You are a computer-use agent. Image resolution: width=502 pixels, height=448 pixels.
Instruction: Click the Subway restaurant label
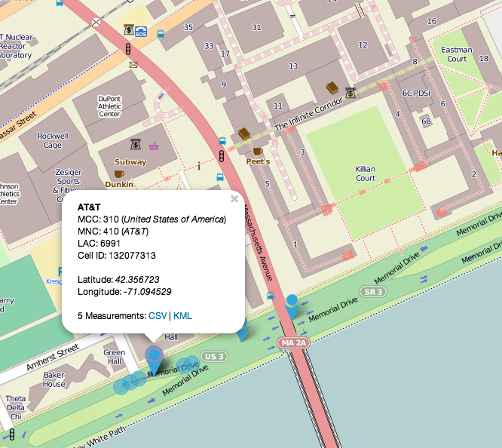[130, 162]
